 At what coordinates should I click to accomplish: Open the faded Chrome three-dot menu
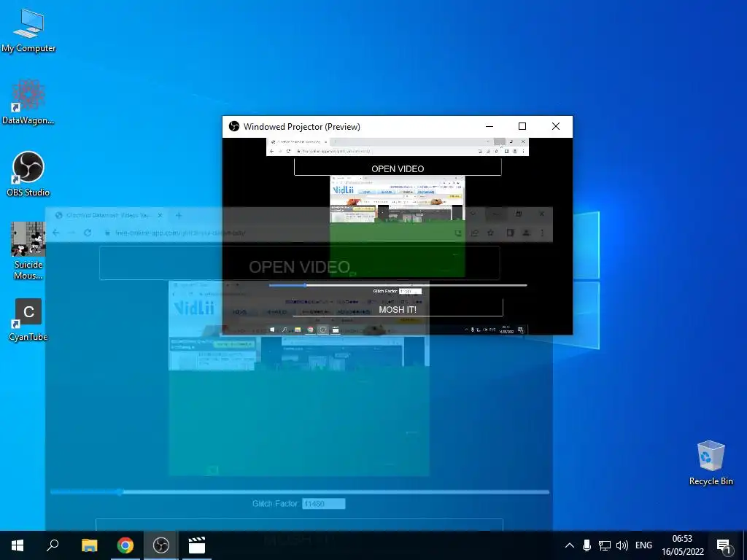[542, 233]
